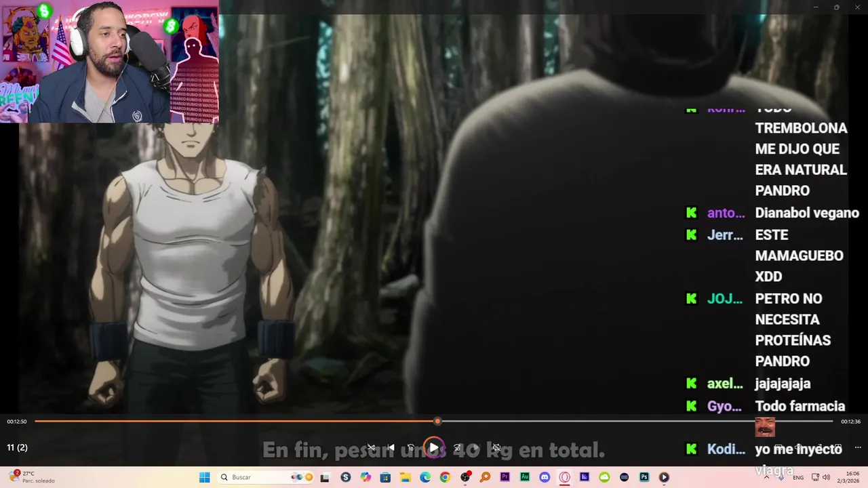Click the orange seek bar handle
Viewport: 868px width, 488px height.
[x=437, y=421]
